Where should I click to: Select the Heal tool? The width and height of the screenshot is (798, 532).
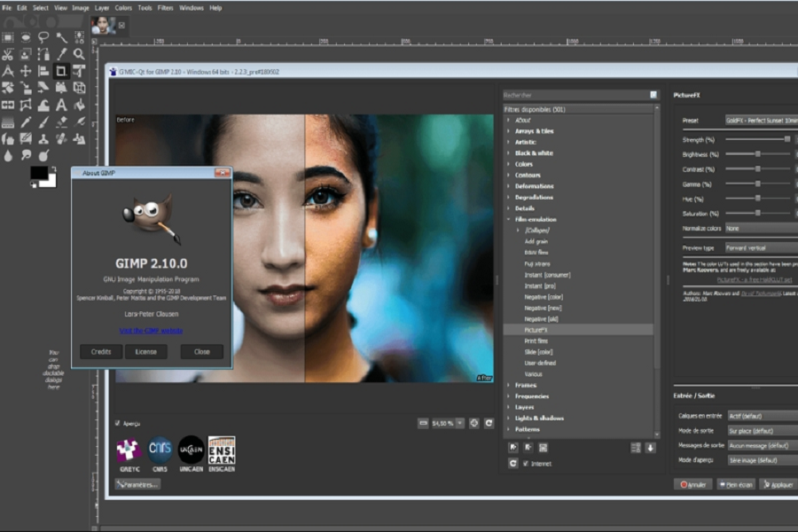click(61, 139)
